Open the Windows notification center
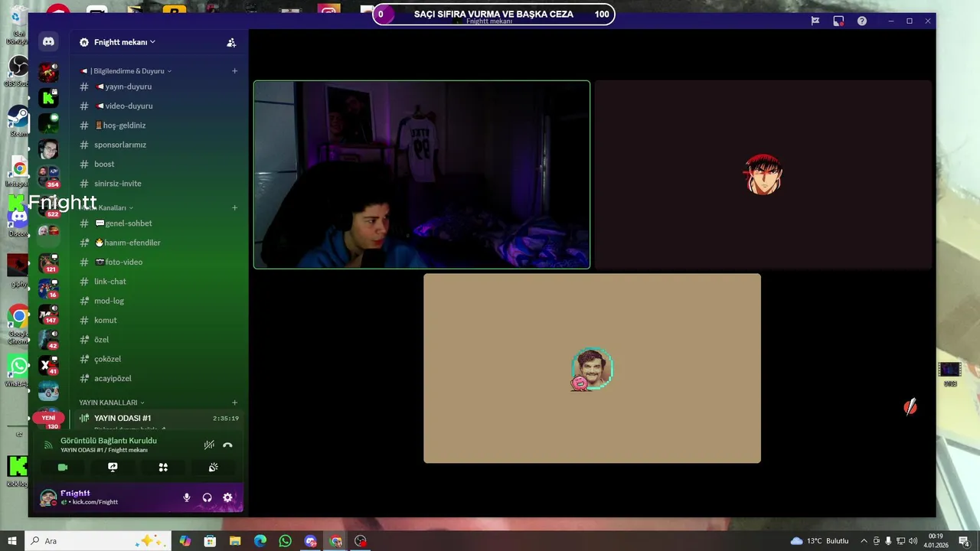 pyautogui.click(x=964, y=541)
